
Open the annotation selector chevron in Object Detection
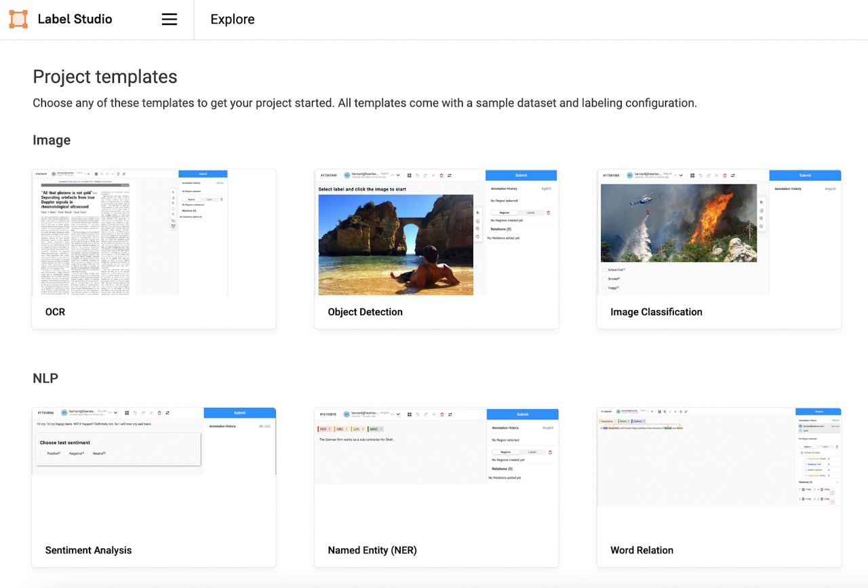pos(399,174)
